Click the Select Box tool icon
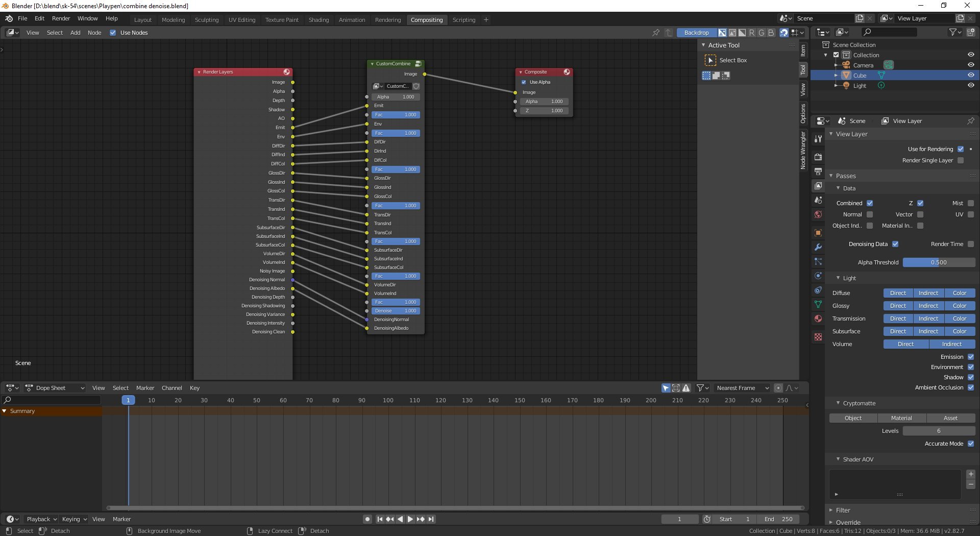 [x=710, y=60]
